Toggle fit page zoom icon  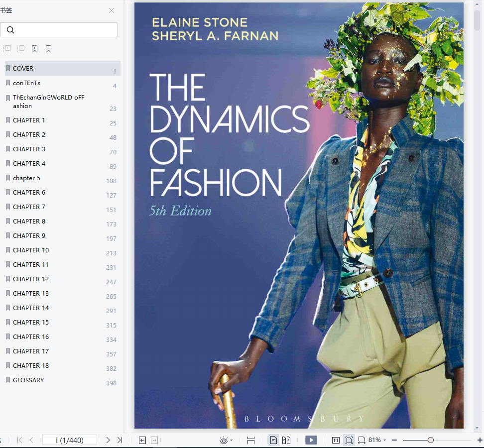point(349,440)
